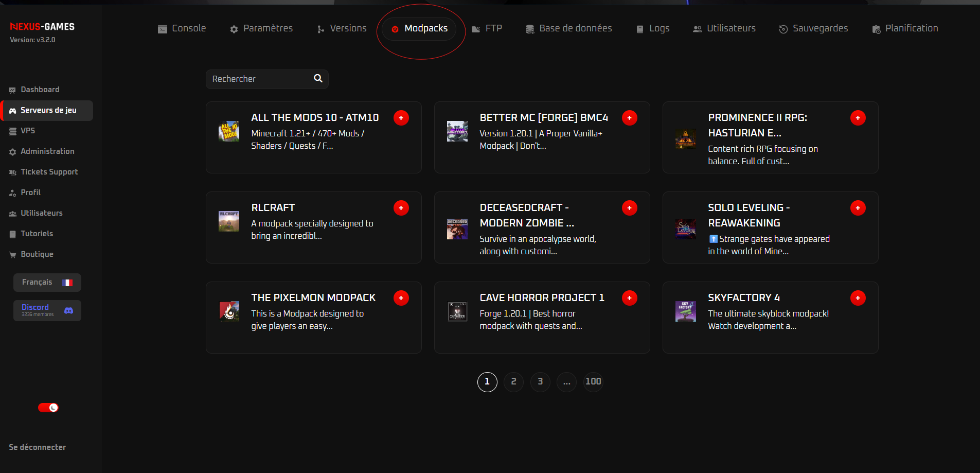
Task: Open Utilisateurs in the sidebar
Action: tap(36, 213)
